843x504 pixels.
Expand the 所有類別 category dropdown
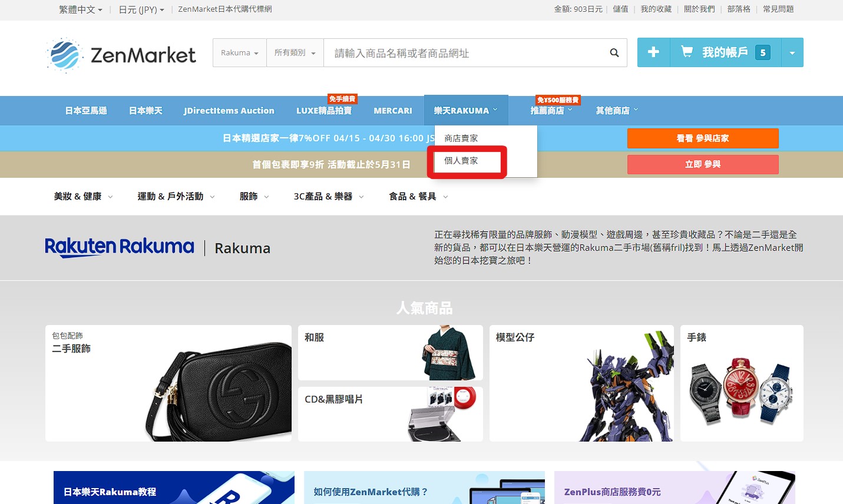(295, 53)
